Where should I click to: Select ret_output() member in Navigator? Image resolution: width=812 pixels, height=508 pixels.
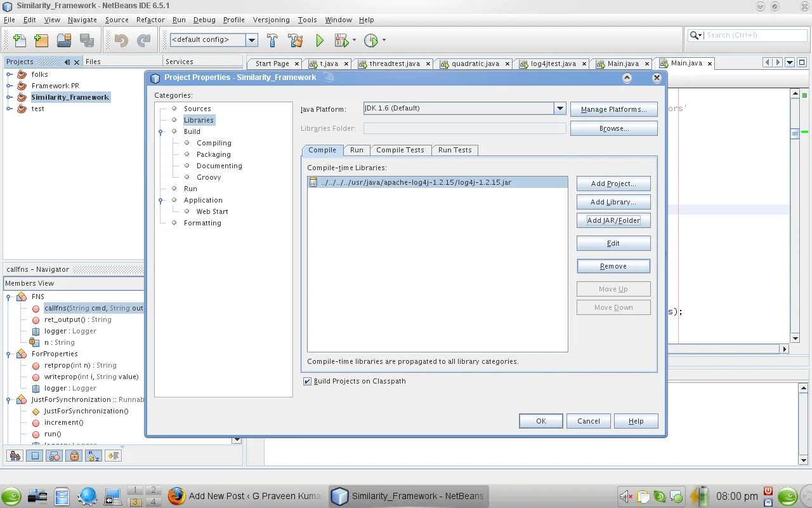(x=77, y=319)
